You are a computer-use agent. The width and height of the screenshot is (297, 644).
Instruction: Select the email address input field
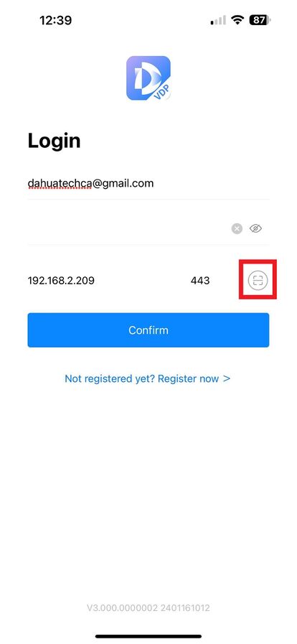click(148, 183)
